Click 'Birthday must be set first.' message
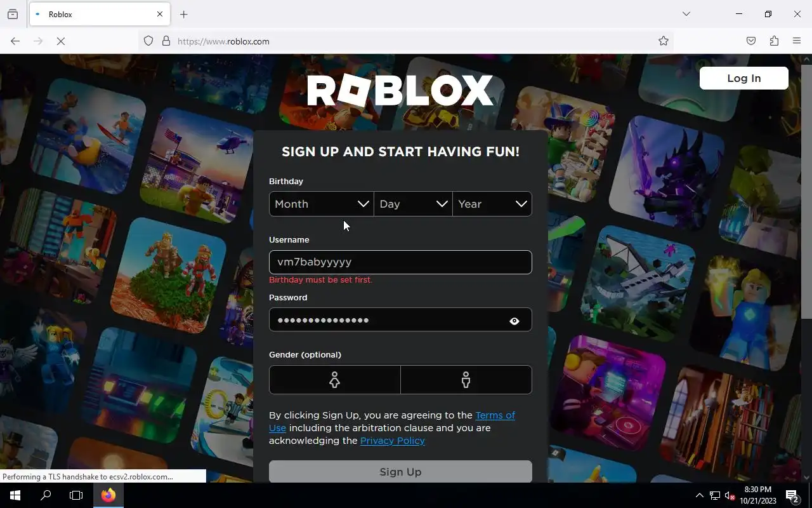This screenshot has height=508, width=812. point(320,279)
